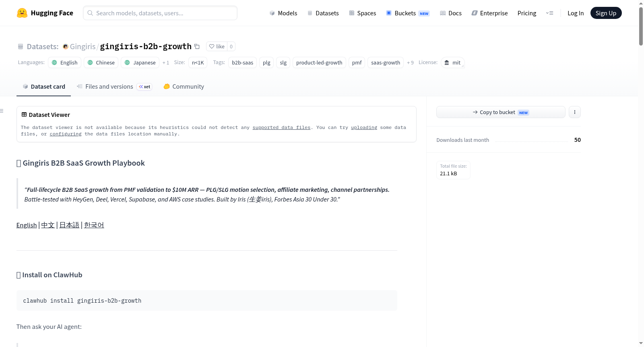
Task: Like the dataset with heart button
Action: pyautogui.click(x=217, y=46)
